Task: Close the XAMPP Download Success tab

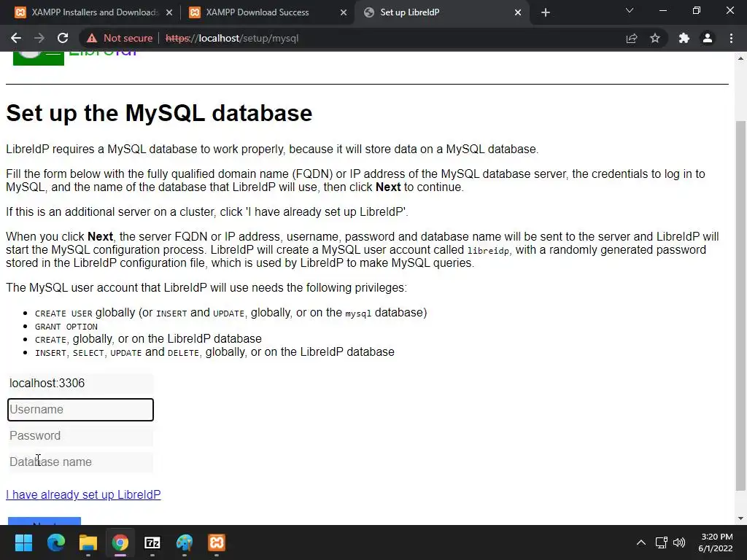Action: pos(344,12)
